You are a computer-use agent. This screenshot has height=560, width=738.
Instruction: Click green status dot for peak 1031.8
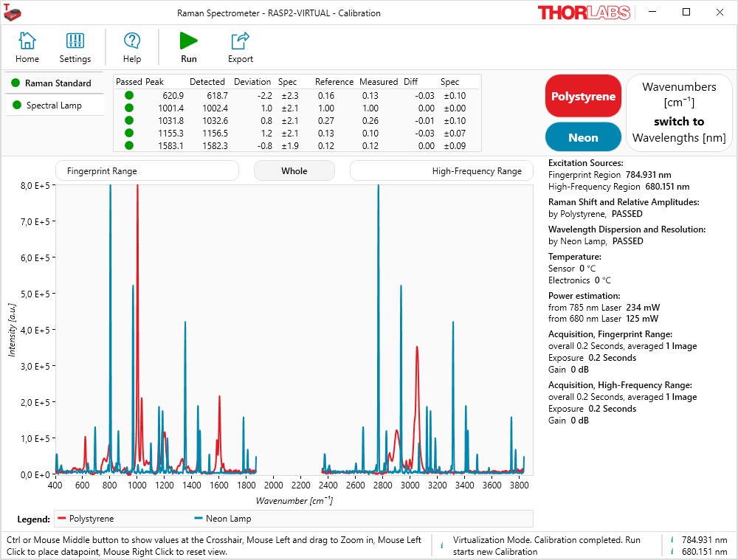point(129,121)
